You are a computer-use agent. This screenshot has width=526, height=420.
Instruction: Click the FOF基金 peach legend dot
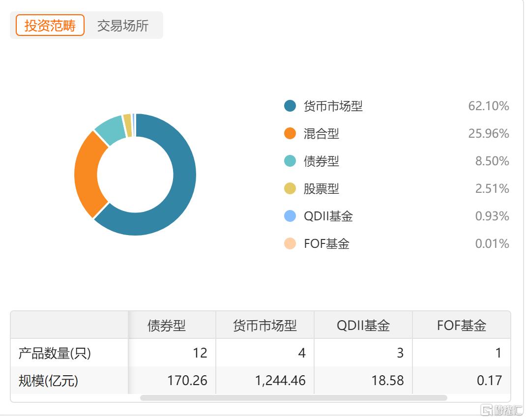coord(290,243)
